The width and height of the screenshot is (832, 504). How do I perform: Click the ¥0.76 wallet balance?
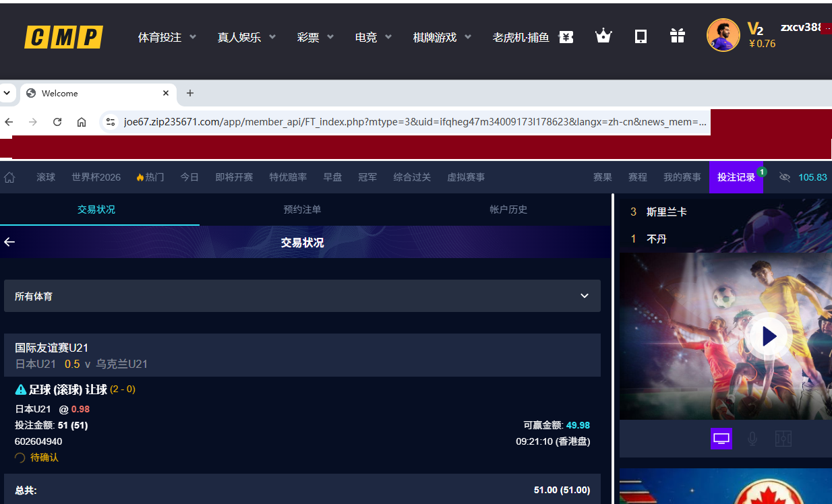pos(762,44)
